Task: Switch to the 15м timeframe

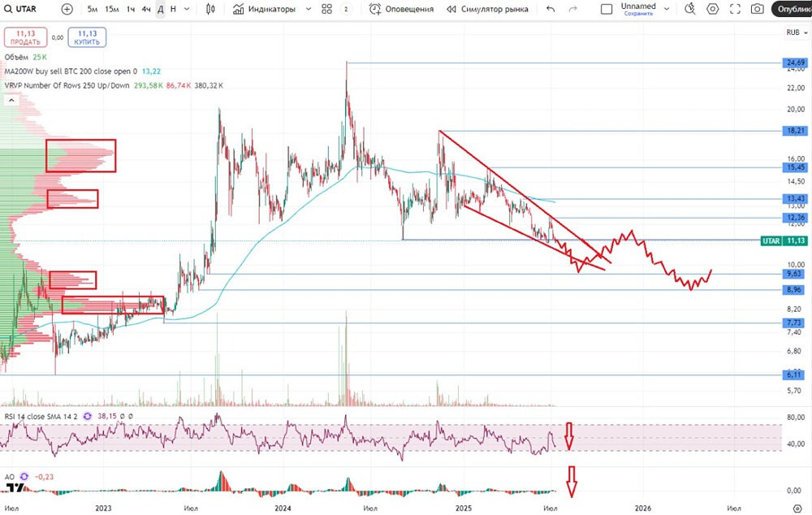Action: [111, 9]
